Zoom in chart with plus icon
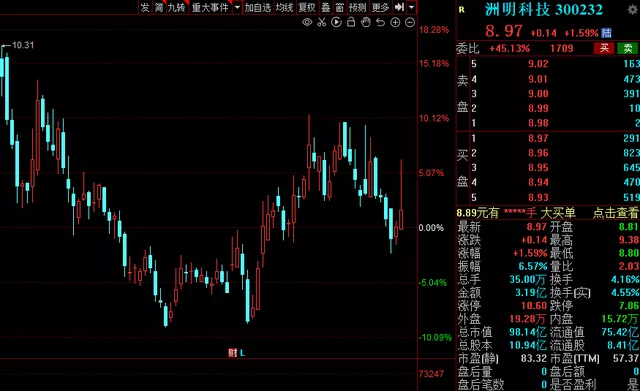This screenshot has width=640, height=391. 395,22
